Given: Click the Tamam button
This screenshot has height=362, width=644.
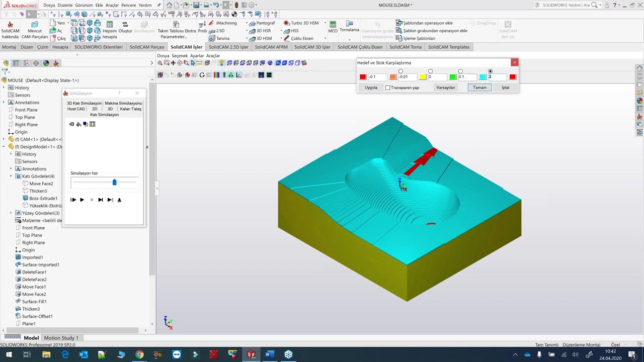Looking at the screenshot, I should (480, 87).
